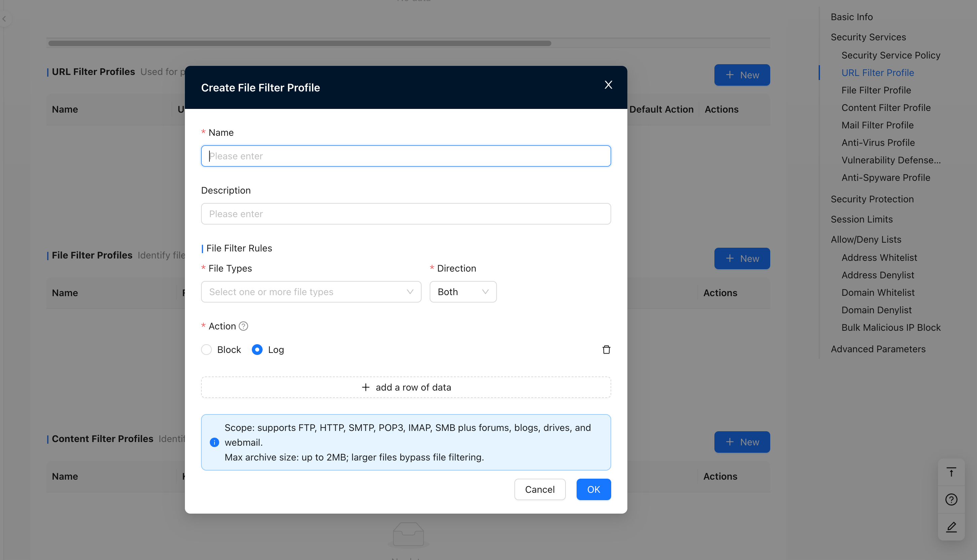Select the Block action radio button

coord(206,350)
